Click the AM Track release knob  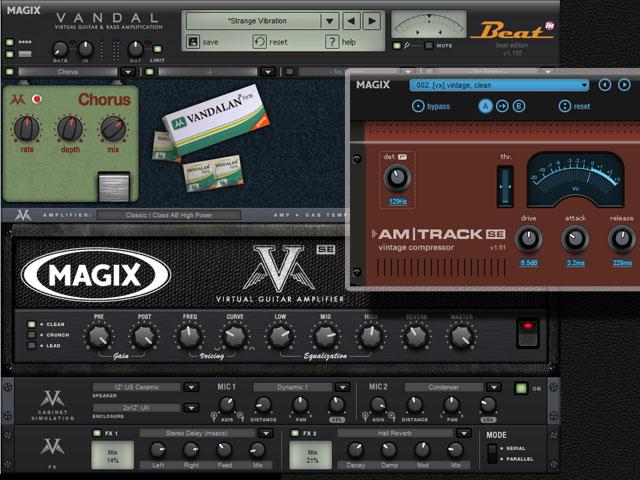(x=622, y=239)
